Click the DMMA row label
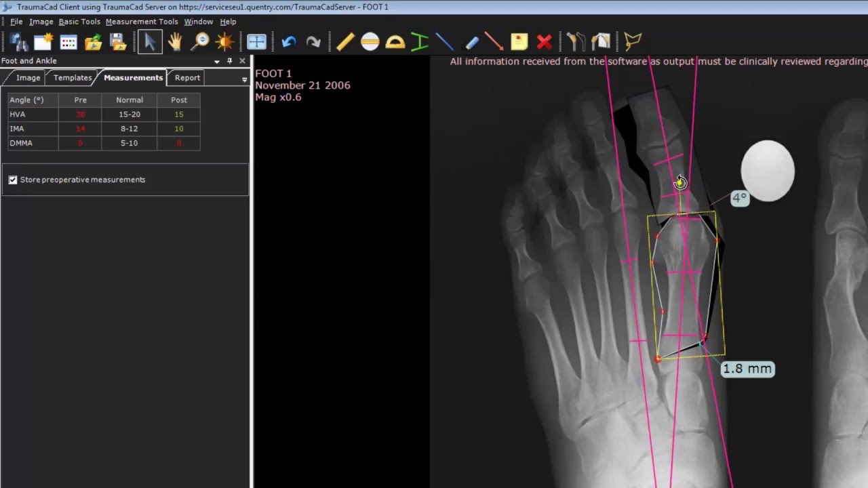868x488 pixels. [21, 143]
